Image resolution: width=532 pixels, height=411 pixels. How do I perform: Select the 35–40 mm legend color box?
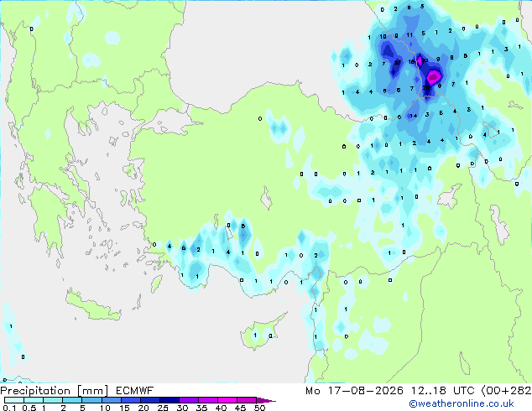(x=207, y=400)
